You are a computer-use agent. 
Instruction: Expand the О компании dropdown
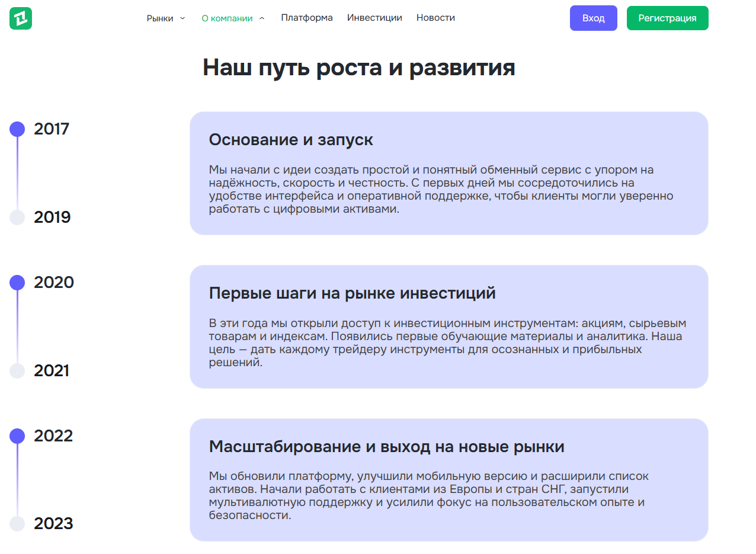click(228, 17)
